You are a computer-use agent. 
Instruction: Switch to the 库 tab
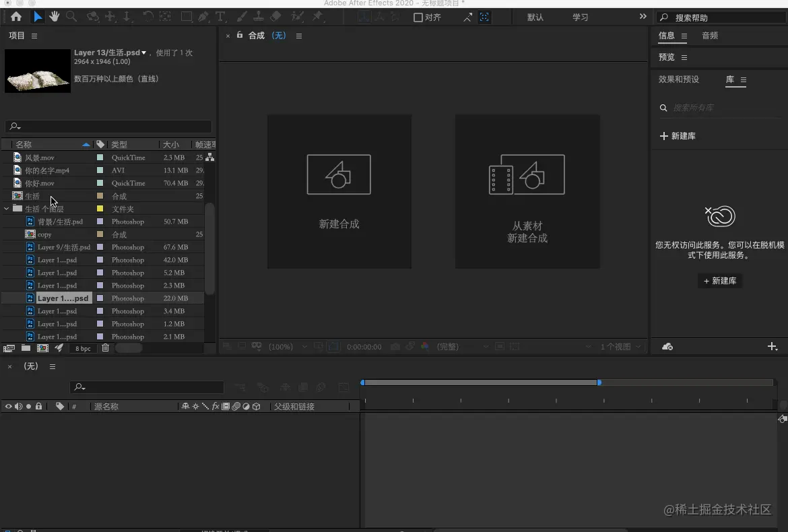click(729, 79)
